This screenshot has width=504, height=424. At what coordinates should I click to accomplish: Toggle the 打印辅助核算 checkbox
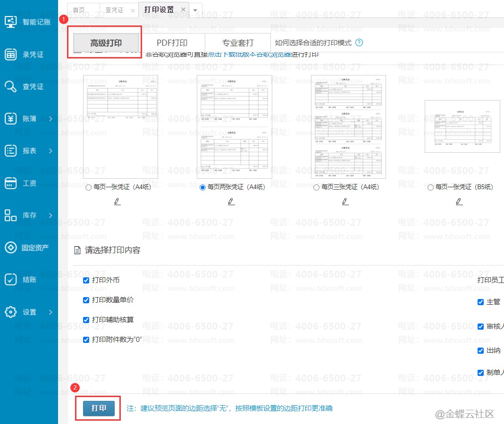tap(86, 320)
